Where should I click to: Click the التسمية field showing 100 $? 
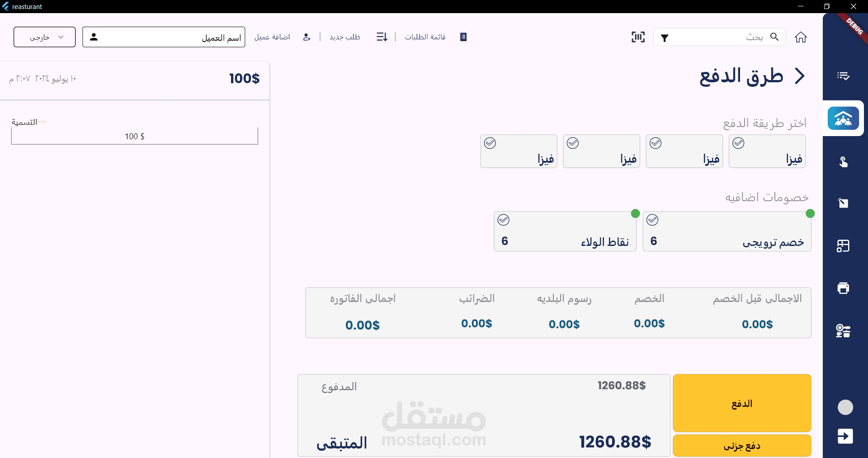click(x=135, y=136)
